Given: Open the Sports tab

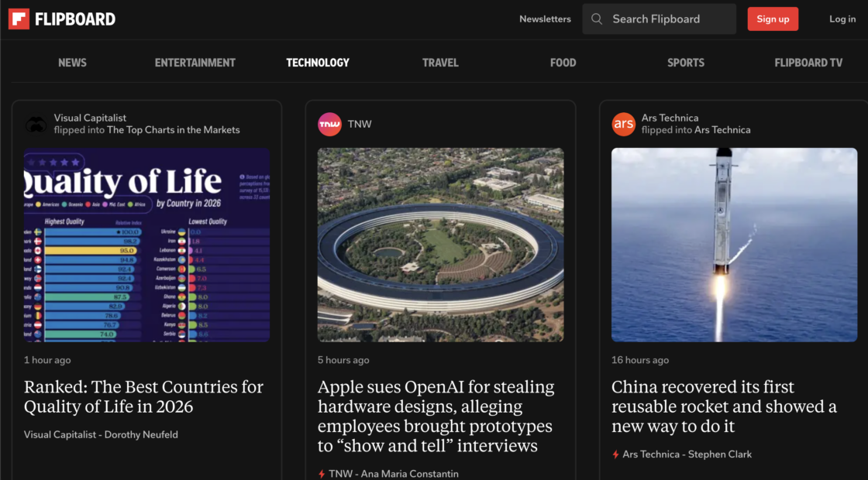Looking at the screenshot, I should (686, 63).
